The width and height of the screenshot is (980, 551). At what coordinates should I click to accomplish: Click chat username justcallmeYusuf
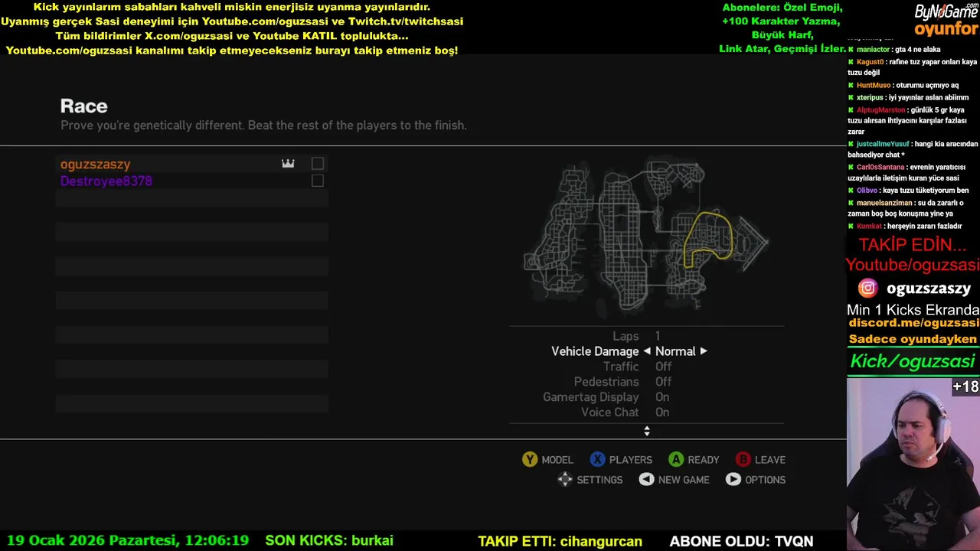tap(883, 144)
